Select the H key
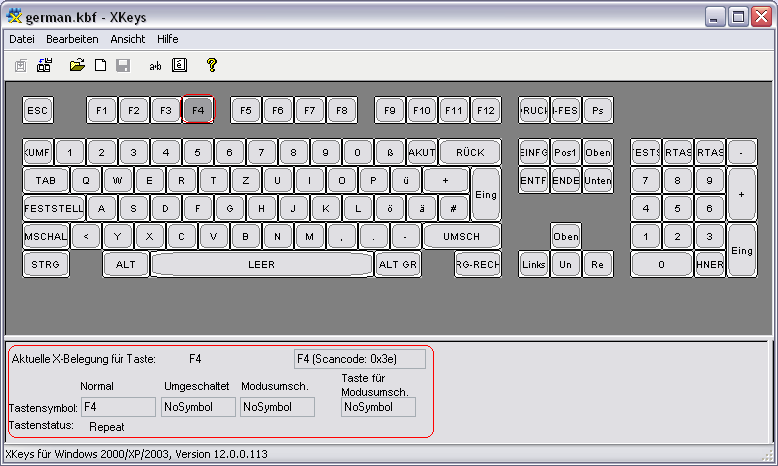 tap(261, 208)
